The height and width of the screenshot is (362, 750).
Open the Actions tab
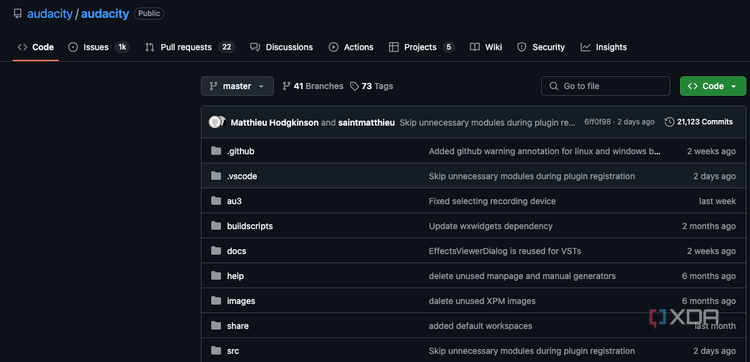[351, 47]
